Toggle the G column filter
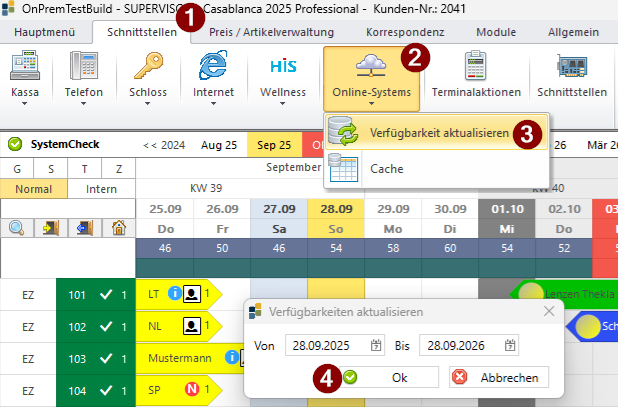618x407 pixels. click(17, 168)
